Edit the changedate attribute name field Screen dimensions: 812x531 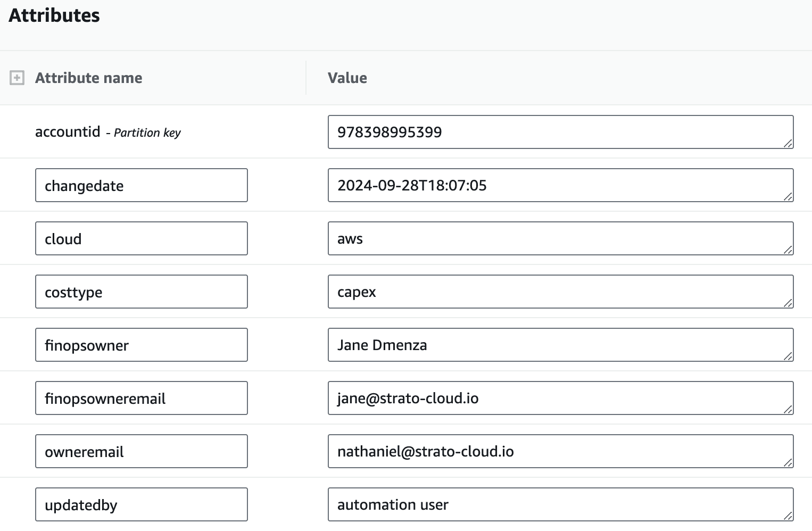point(142,185)
